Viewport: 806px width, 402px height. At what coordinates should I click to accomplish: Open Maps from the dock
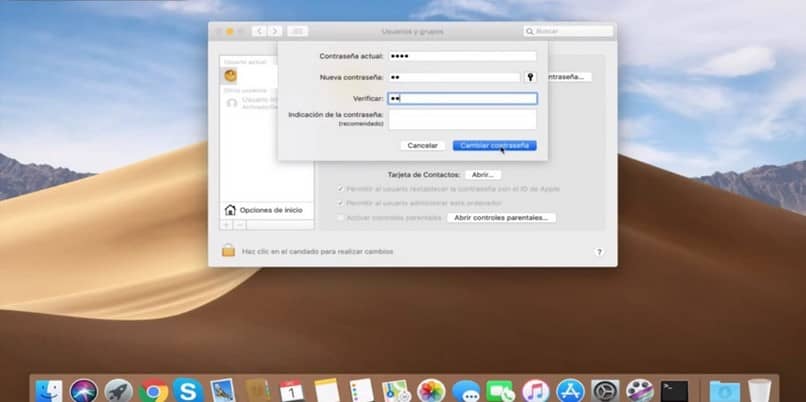click(396, 391)
